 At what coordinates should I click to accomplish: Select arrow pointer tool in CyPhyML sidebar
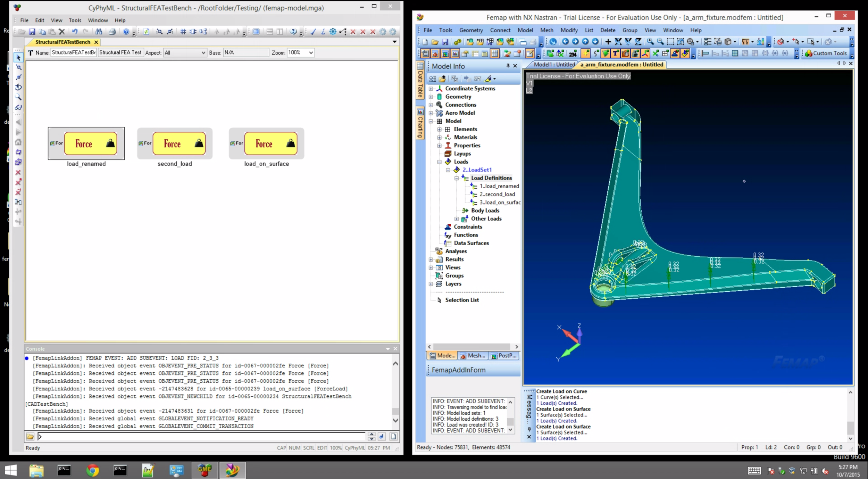pyautogui.click(x=18, y=57)
